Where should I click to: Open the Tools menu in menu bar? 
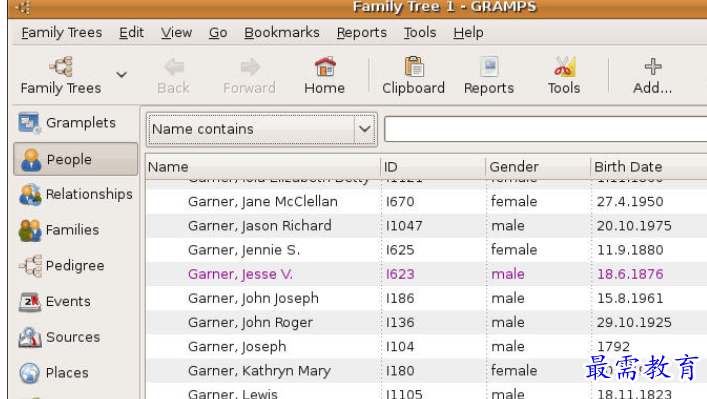420,32
